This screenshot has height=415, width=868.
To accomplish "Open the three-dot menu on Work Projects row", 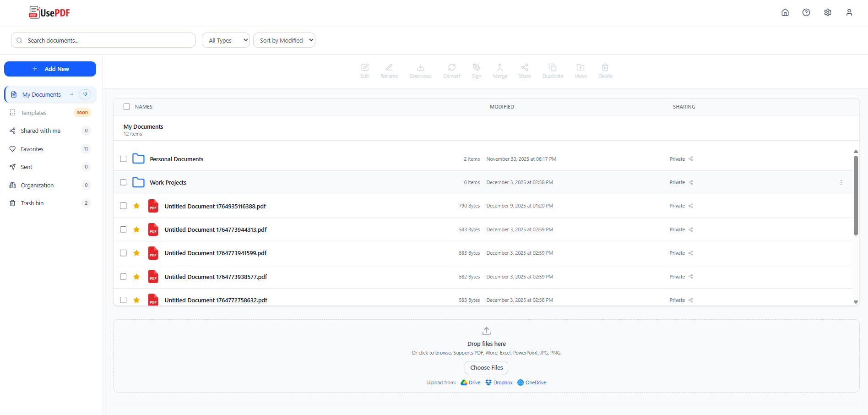I will pos(841,182).
